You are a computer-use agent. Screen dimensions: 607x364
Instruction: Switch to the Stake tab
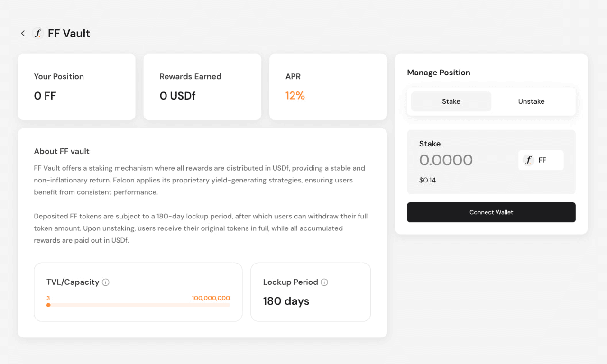pos(451,101)
